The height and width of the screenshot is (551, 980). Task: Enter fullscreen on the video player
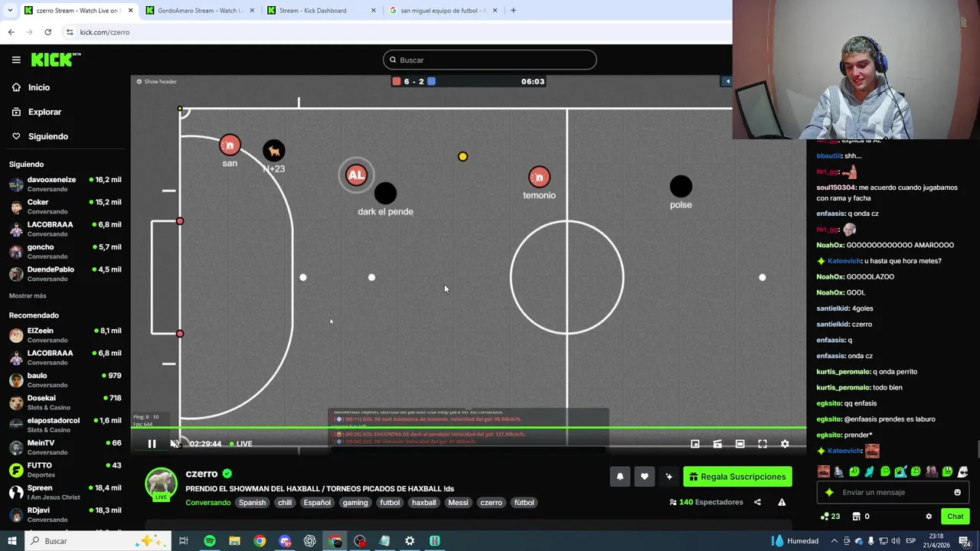(763, 444)
